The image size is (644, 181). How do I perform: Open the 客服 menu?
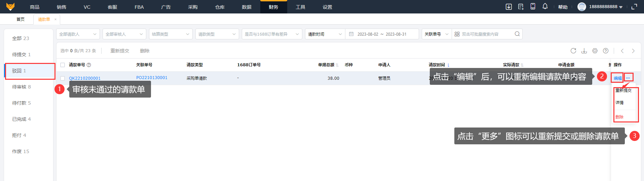click(x=112, y=7)
